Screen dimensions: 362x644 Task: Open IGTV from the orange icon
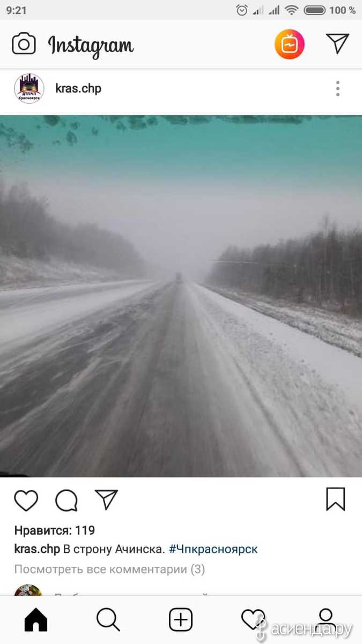(x=290, y=44)
